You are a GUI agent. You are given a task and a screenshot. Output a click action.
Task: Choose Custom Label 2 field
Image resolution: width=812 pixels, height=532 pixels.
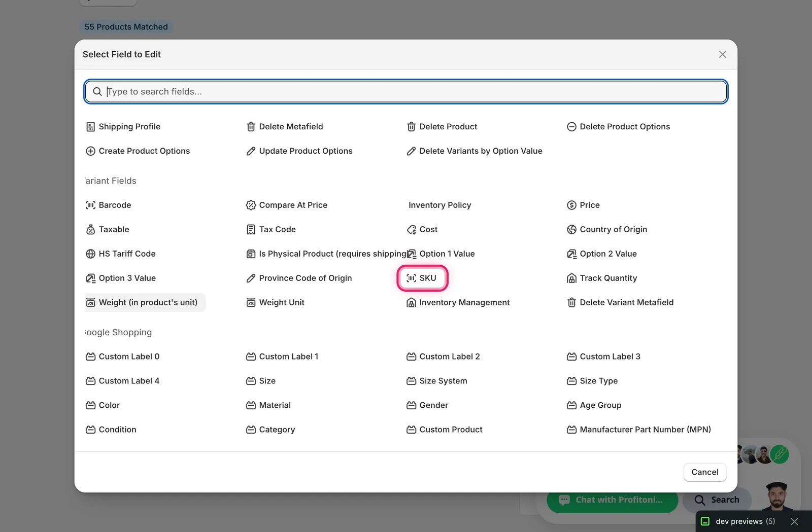(x=443, y=357)
